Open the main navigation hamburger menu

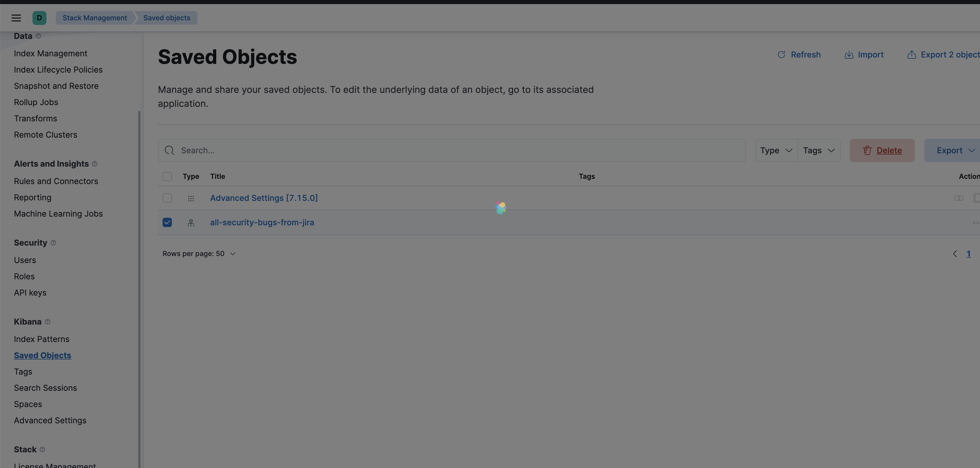point(16,18)
